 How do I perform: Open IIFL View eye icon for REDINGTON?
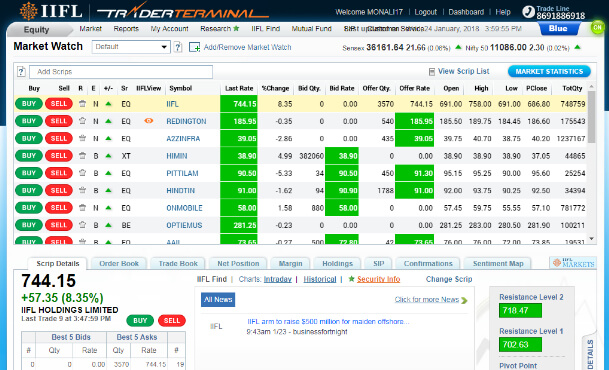coord(148,121)
